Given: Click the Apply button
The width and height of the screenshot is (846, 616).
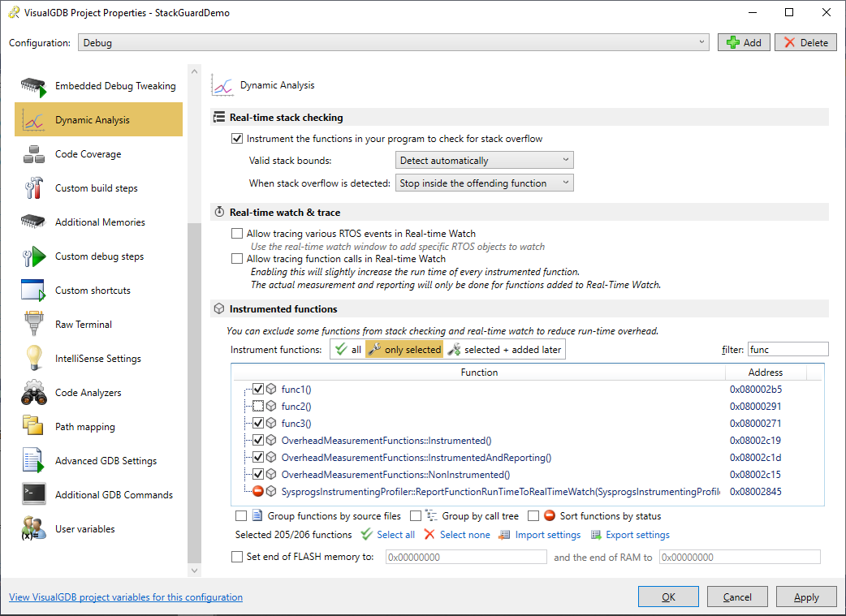Looking at the screenshot, I should [806, 597].
